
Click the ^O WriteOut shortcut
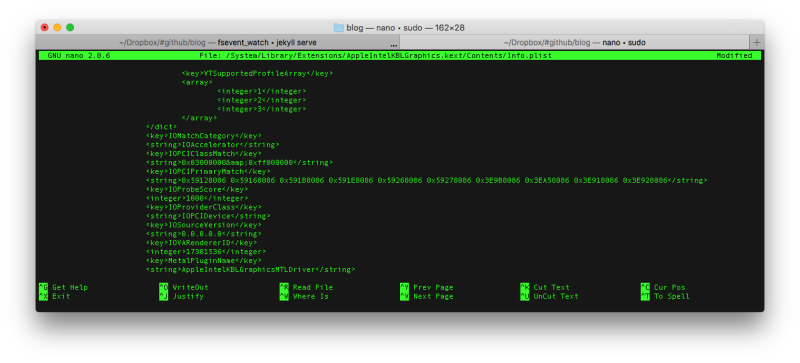(184, 287)
